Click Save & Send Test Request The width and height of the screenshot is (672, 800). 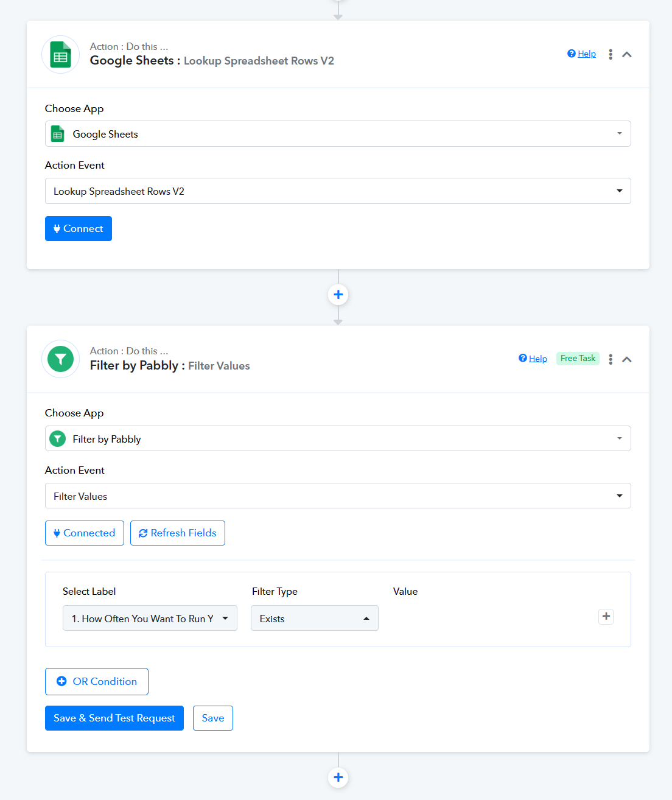[x=114, y=718]
